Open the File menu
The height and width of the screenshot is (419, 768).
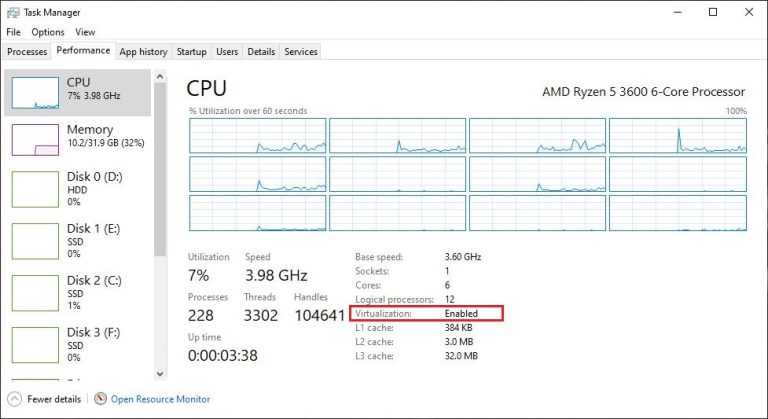pos(13,32)
